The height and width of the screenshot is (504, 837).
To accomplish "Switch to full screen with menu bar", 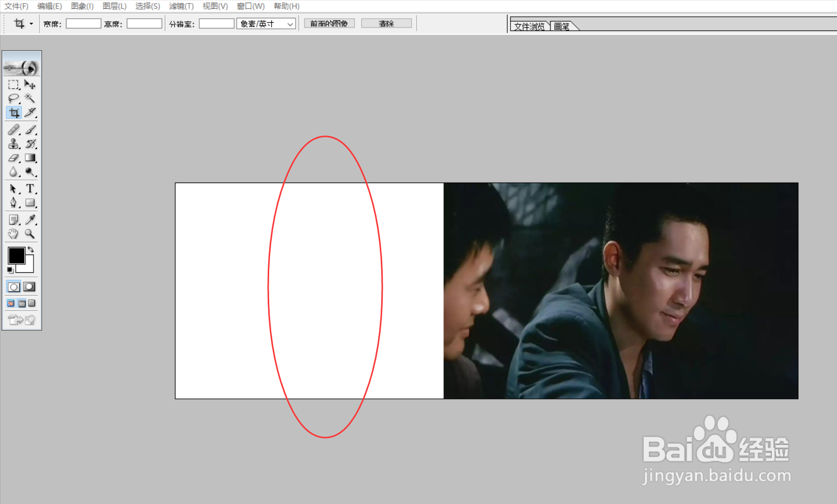I will pos(22,303).
